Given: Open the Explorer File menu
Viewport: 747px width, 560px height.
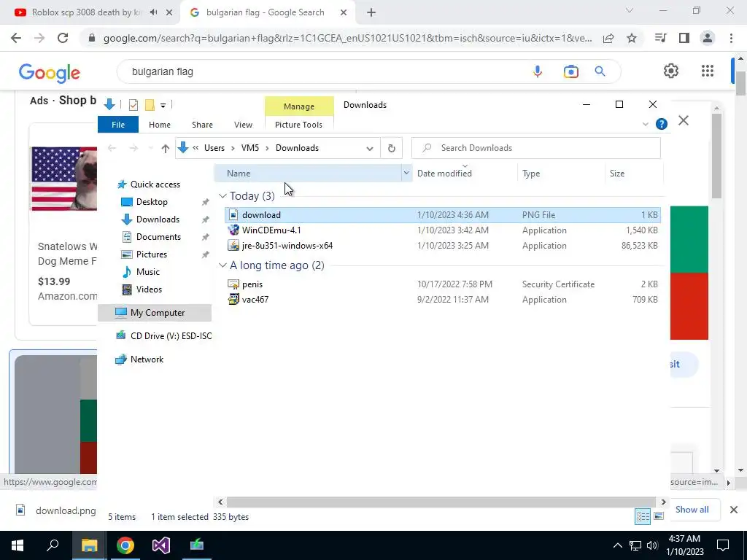Looking at the screenshot, I should pyautogui.click(x=118, y=125).
